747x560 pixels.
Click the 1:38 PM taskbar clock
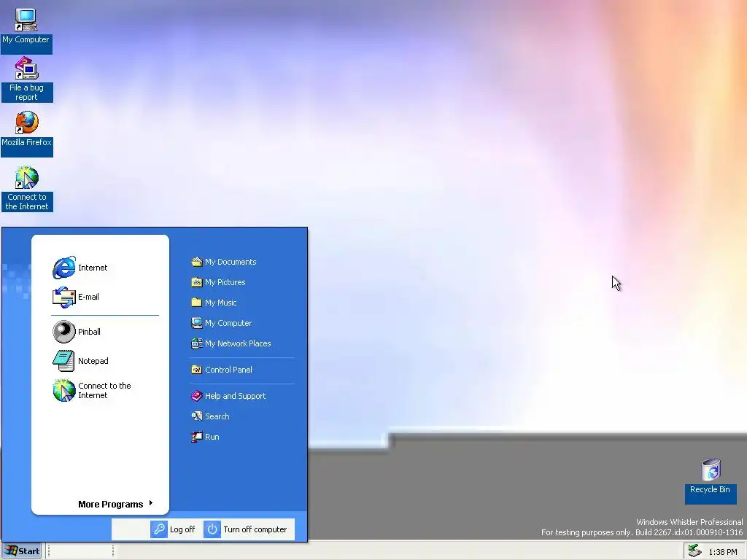click(x=723, y=551)
